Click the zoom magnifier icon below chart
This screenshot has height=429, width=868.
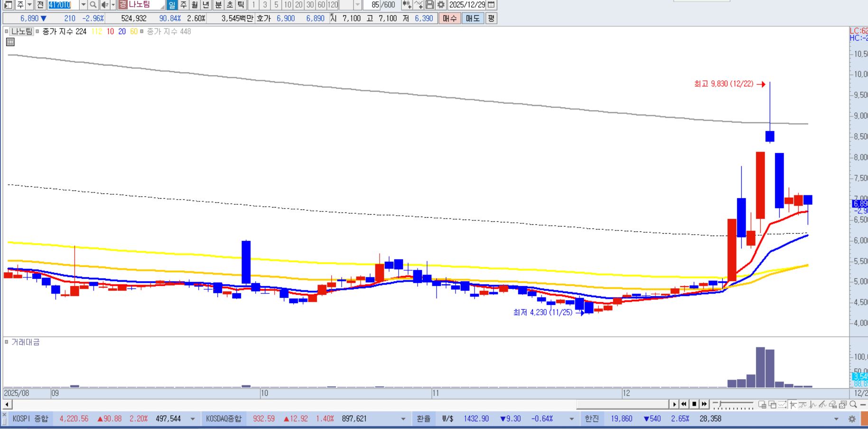tap(853, 405)
